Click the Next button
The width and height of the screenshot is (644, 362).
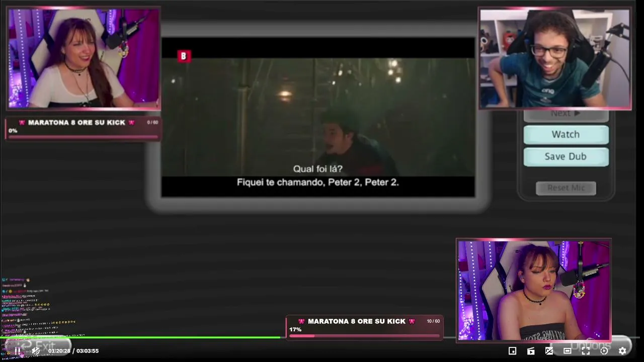[x=566, y=115]
